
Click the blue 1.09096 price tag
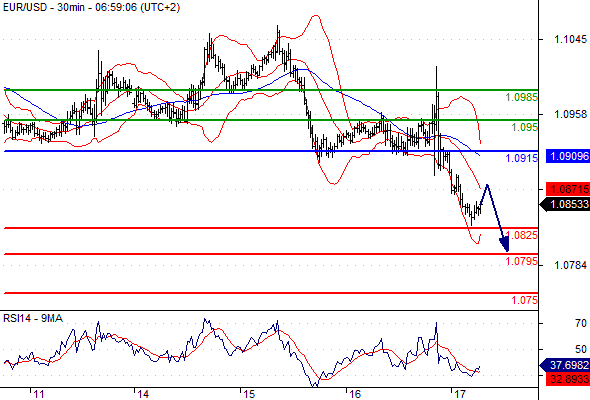pyautogui.click(x=568, y=156)
